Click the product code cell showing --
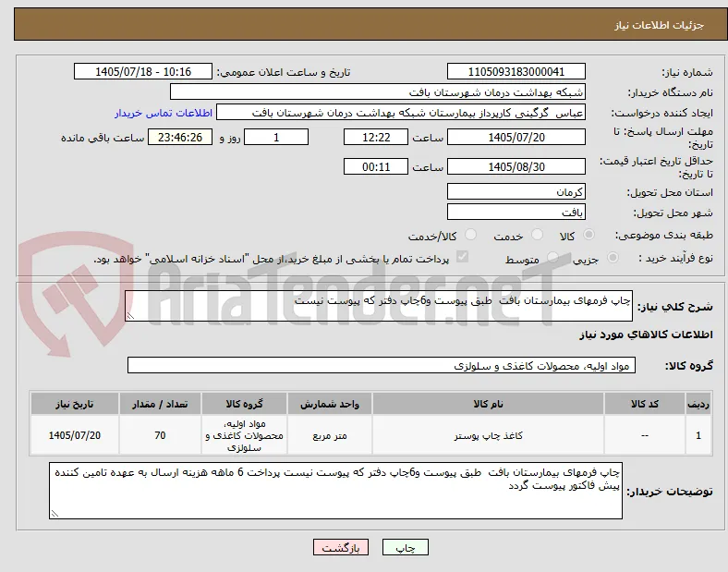 (645, 435)
